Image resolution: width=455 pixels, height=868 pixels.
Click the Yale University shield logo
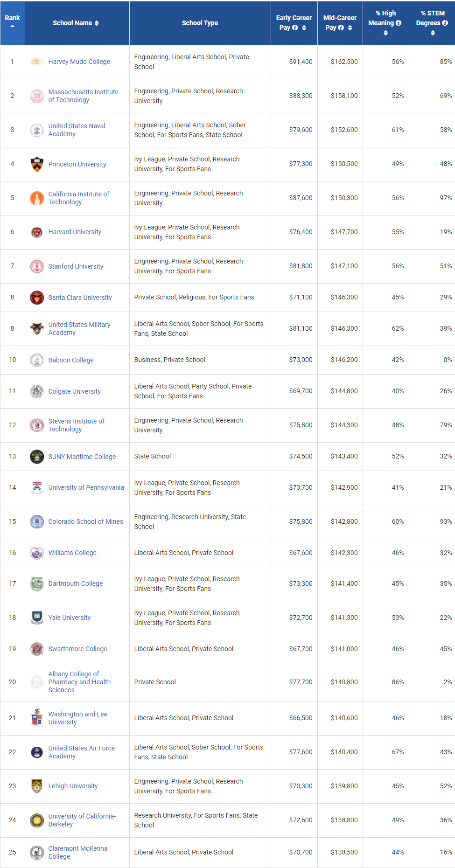pyautogui.click(x=37, y=618)
